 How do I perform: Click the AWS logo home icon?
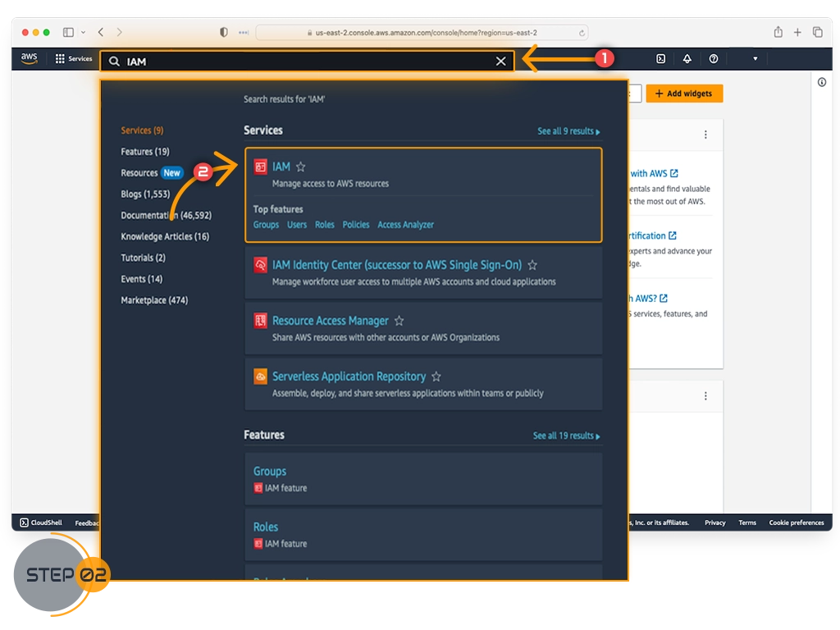click(x=30, y=58)
